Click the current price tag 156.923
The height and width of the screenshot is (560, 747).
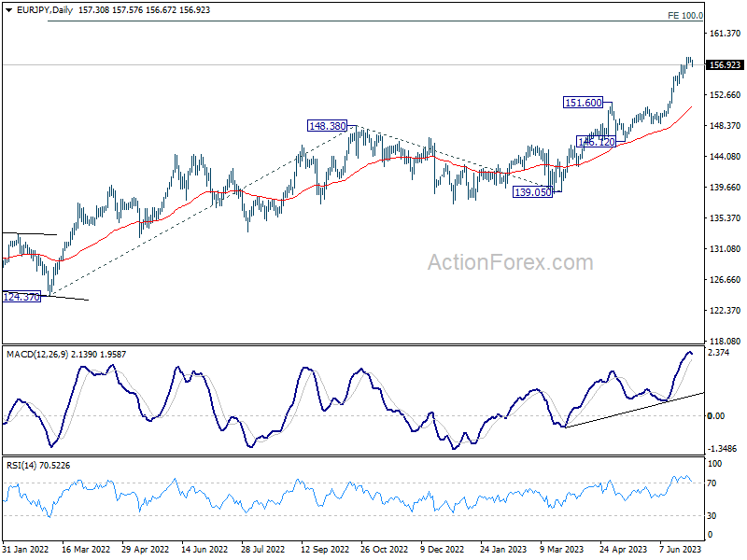(725, 65)
